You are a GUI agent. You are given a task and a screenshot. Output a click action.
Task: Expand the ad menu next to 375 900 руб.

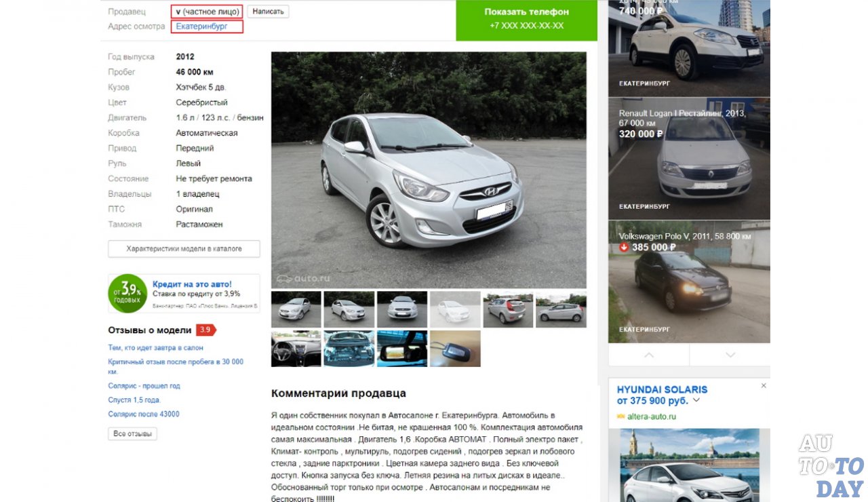point(696,401)
